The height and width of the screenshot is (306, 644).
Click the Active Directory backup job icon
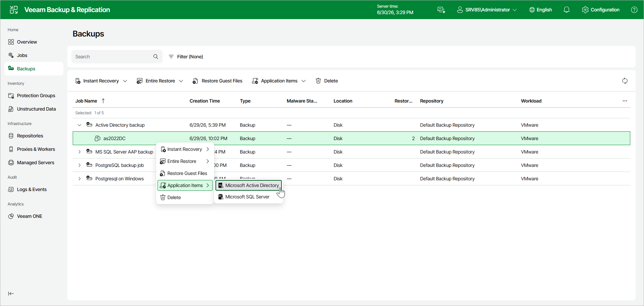[x=89, y=124]
